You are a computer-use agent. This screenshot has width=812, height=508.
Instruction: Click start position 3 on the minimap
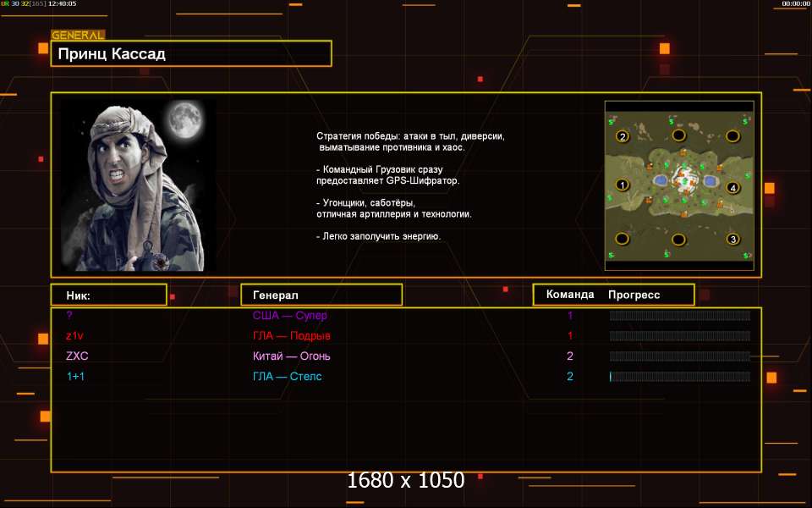point(732,239)
